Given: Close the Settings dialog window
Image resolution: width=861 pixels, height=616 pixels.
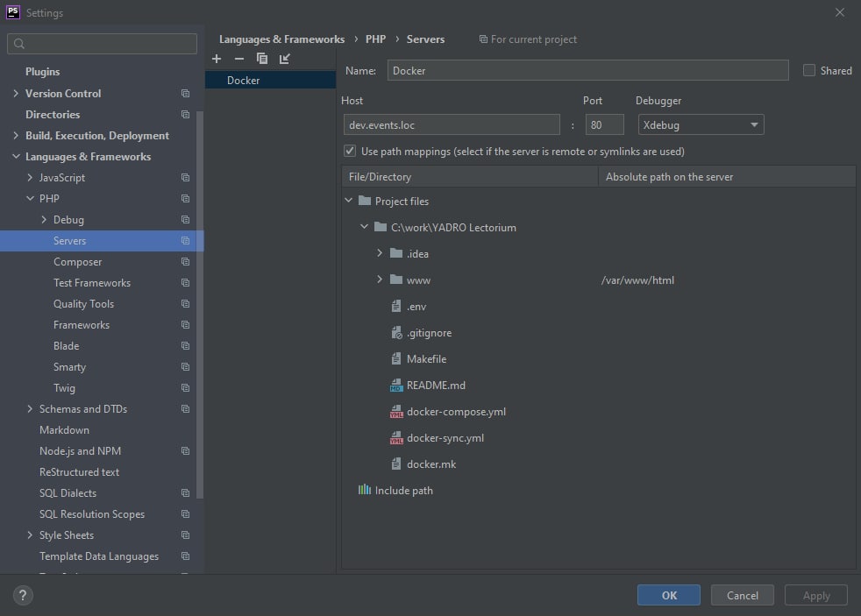Looking at the screenshot, I should coord(840,12).
